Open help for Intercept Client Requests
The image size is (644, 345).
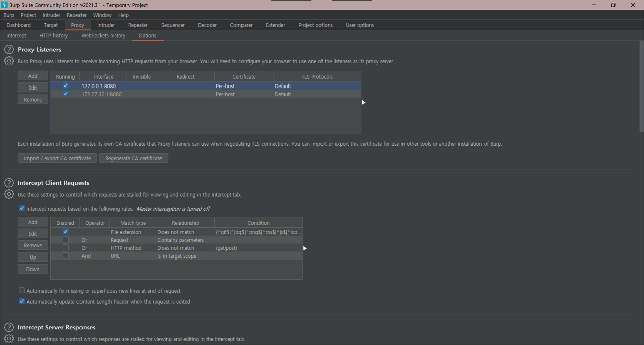point(9,183)
